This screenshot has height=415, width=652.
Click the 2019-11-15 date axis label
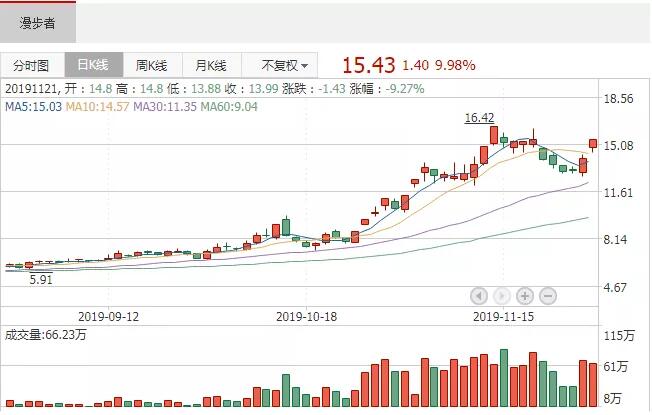click(504, 316)
